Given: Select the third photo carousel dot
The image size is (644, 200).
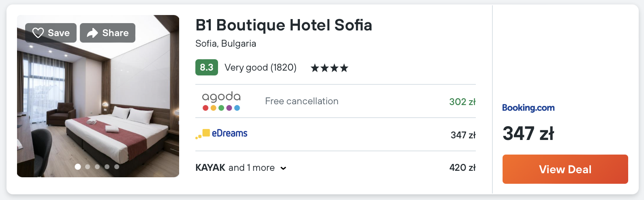Looking at the screenshot, I should coord(97,167).
